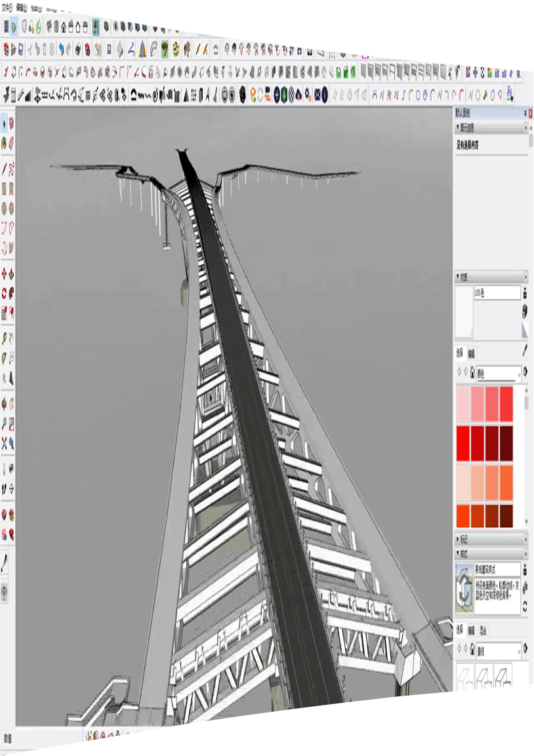The image size is (534, 756).
Task: Close the 标记 panel with x
Action: (x=525, y=539)
